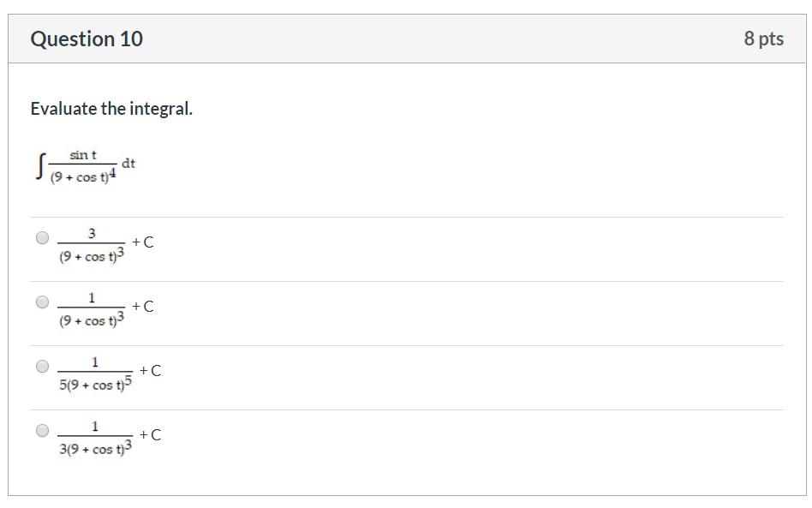Click the Evaluate the integral instruction
This screenshot has height=508, width=812.
[x=111, y=108]
